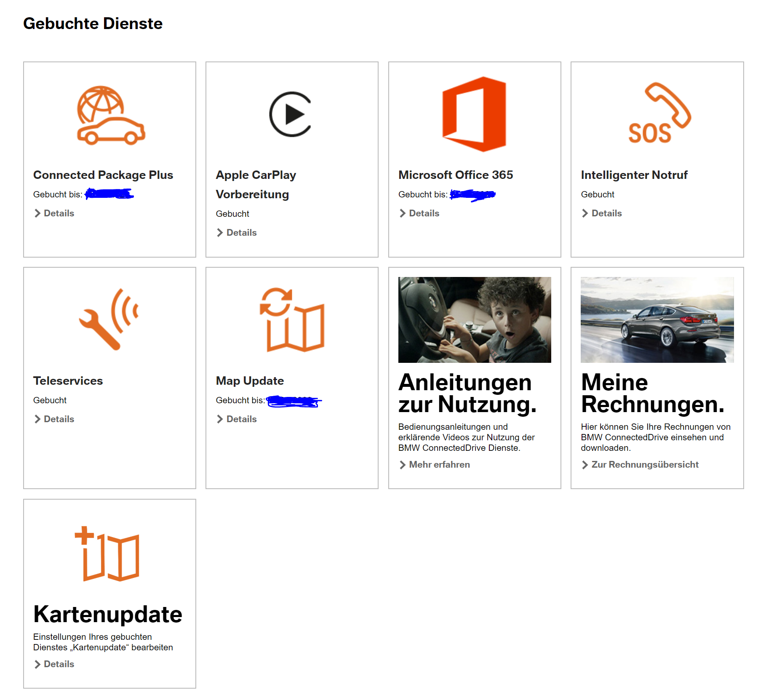766x700 pixels.
Task: Click the chevron beside Intelligenter Notruf Details
Action: [585, 213]
